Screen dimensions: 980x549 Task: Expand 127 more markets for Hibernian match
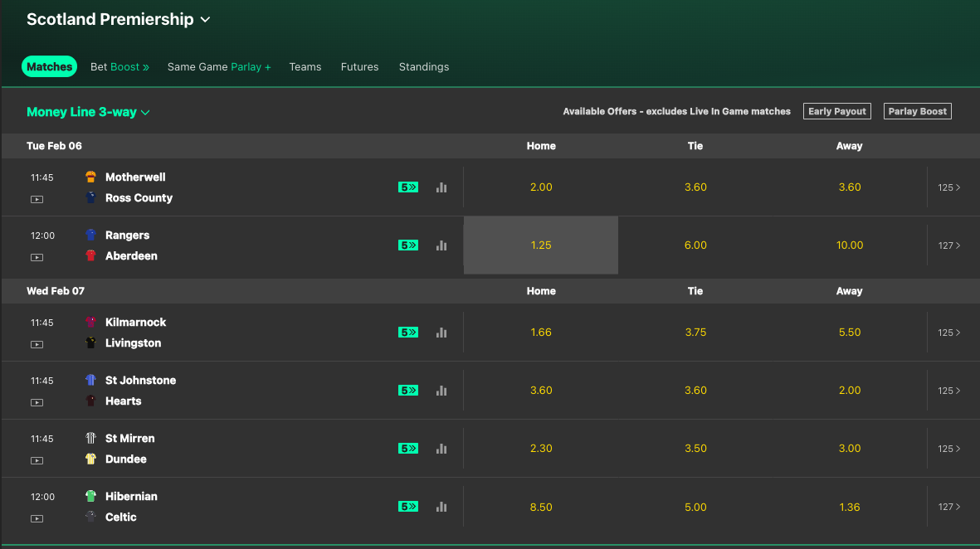[948, 507]
